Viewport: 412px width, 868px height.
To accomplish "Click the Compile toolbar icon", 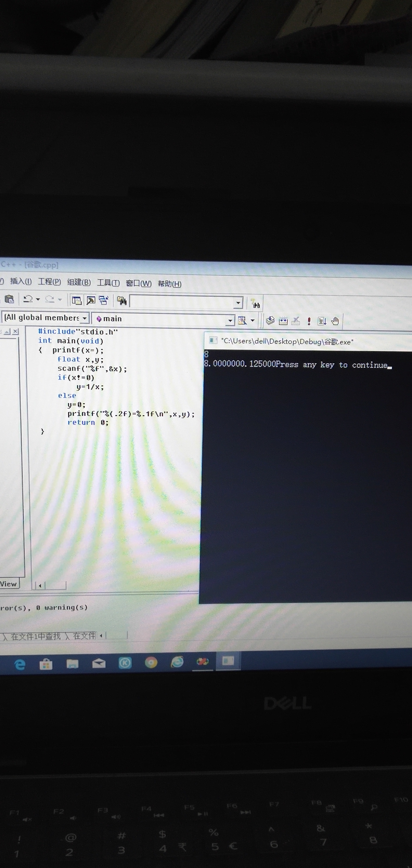I will (x=270, y=321).
